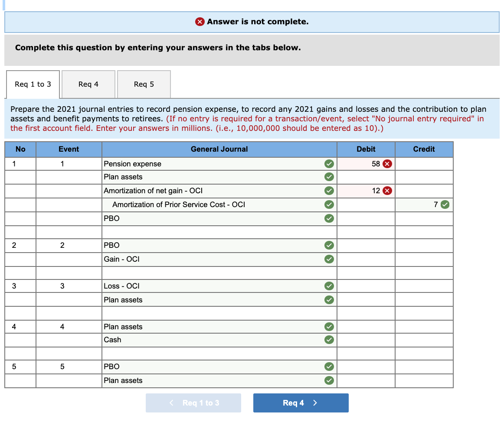The image size is (504, 422).
Task: Click the red X beside the 12 debit amount
Action: click(x=386, y=191)
